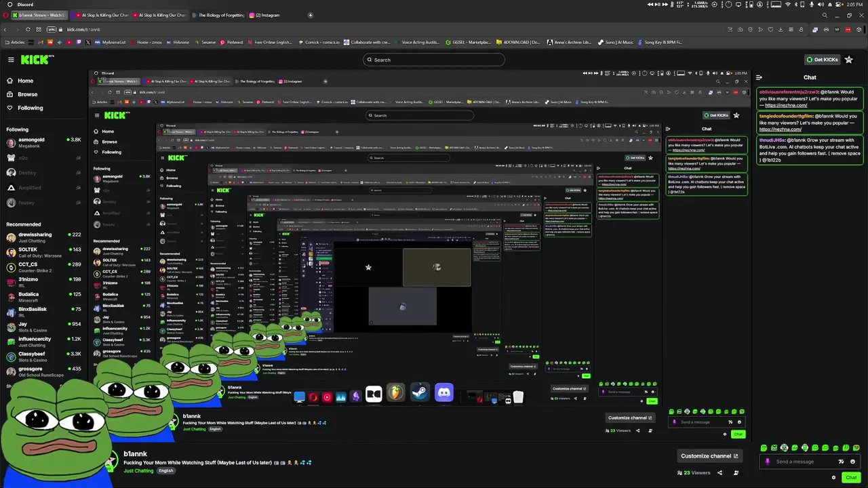
Task: Click the 7TV emote icon in main chat input
Action: (841, 462)
